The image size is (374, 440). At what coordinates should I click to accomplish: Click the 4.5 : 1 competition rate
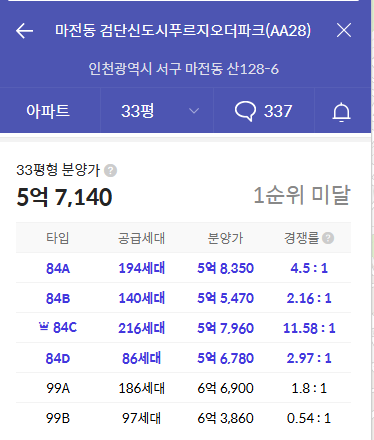pyautogui.click(x=309, y=268)
